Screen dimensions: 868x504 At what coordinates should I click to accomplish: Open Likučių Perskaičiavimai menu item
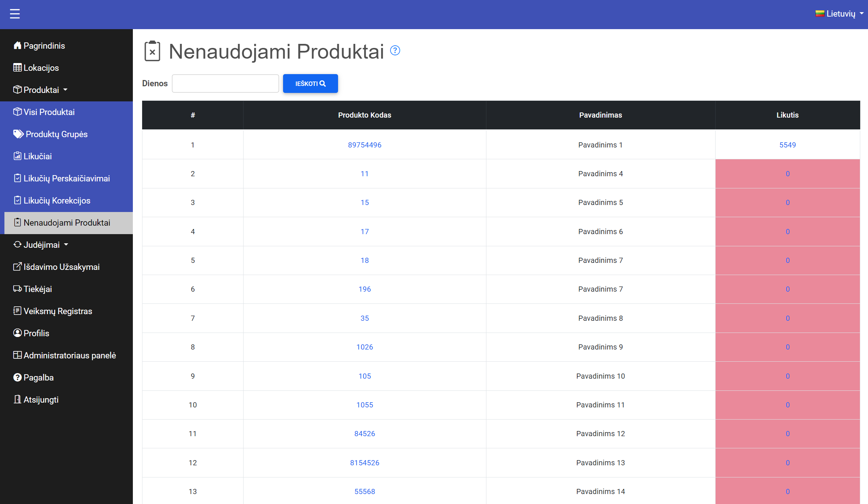coord(66,178)
